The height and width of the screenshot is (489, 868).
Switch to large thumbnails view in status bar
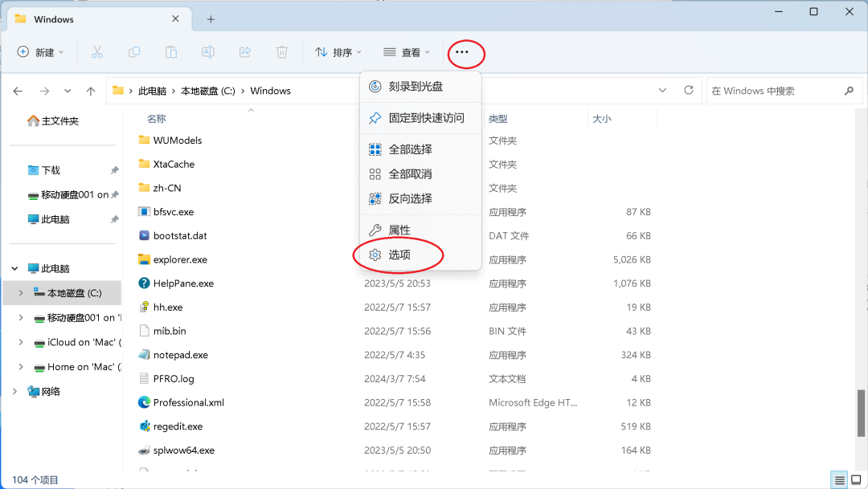coord(857,479)
